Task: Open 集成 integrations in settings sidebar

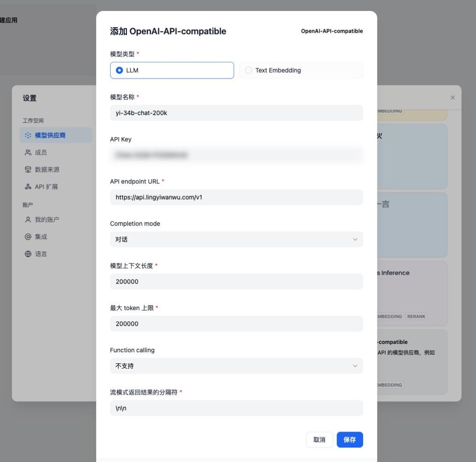Action: 56,237
